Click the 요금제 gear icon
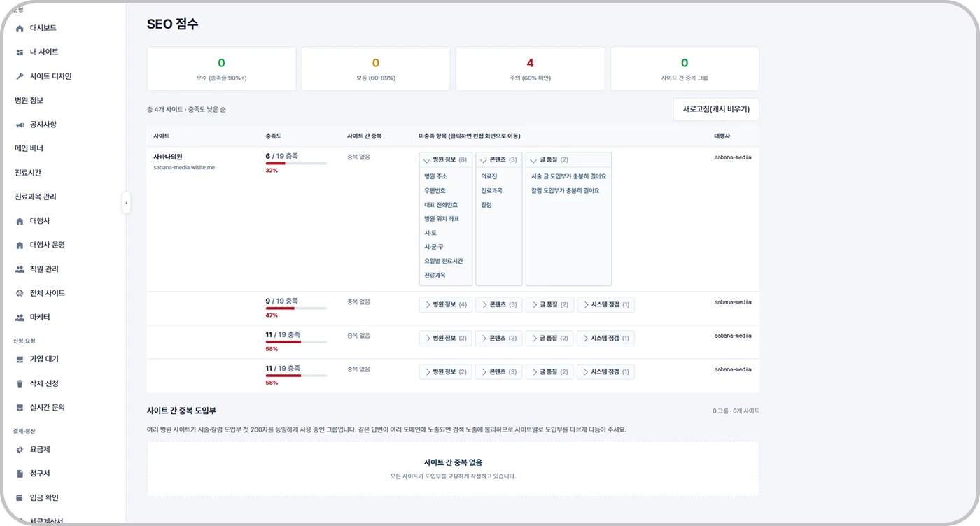 point(20,450)
